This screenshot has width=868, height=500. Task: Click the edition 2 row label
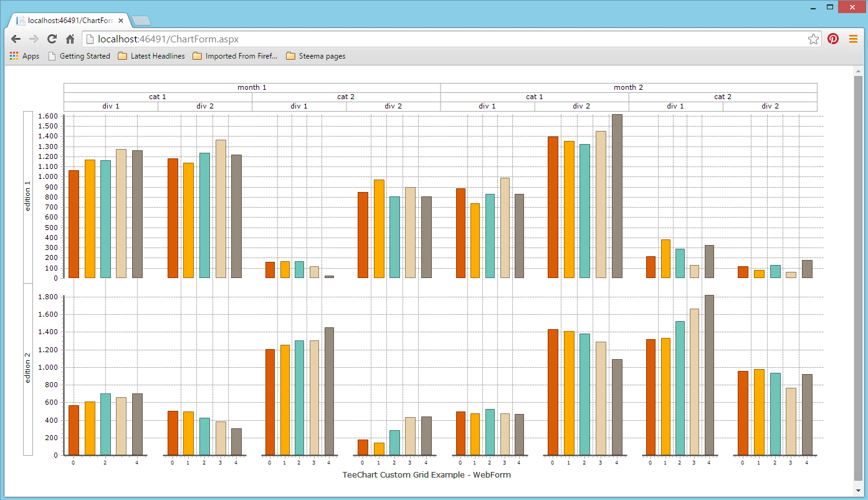point(28,369)
